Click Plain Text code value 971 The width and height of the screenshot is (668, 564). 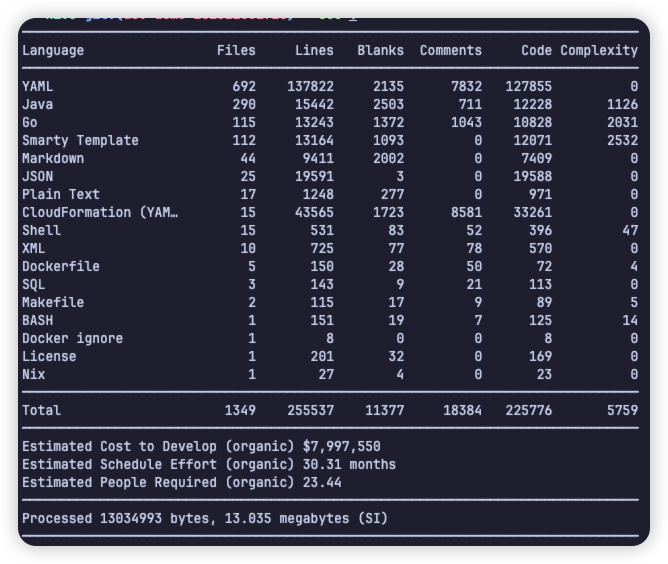click(540, 194)
